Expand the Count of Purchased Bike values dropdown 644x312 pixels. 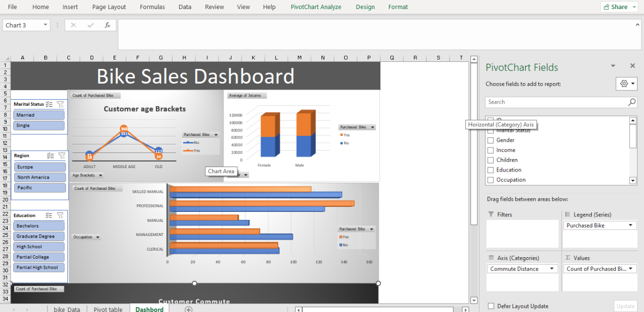point(631,269)
